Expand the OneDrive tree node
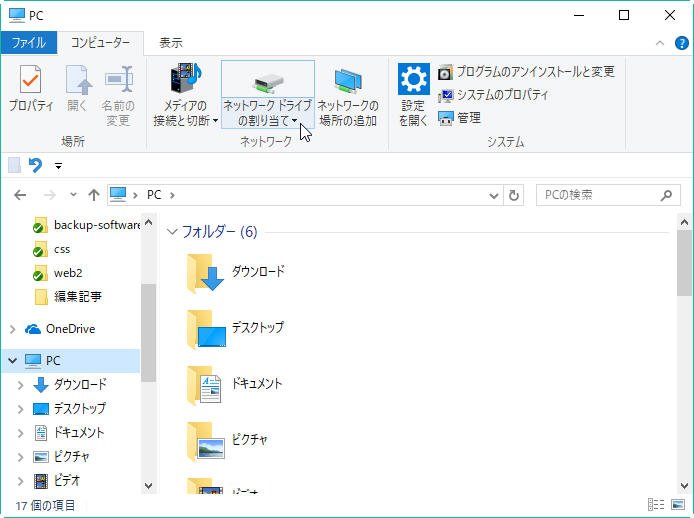Viewport: 694px width, 518px height. [x=12, y=329]
